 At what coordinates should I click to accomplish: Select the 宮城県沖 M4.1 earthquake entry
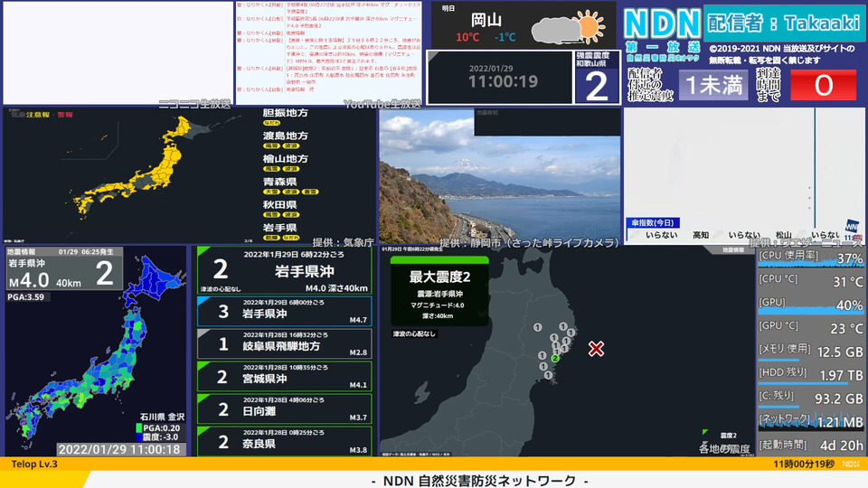(x=285, y=376)
